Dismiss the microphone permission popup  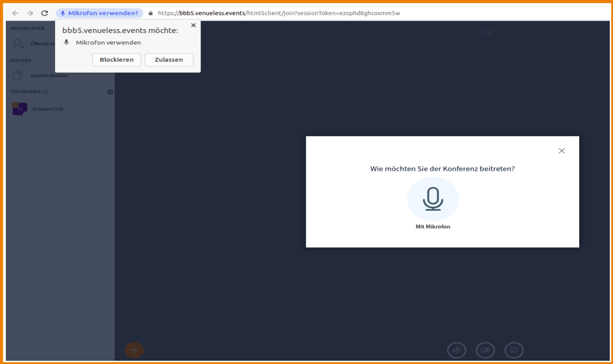[193, 25]
